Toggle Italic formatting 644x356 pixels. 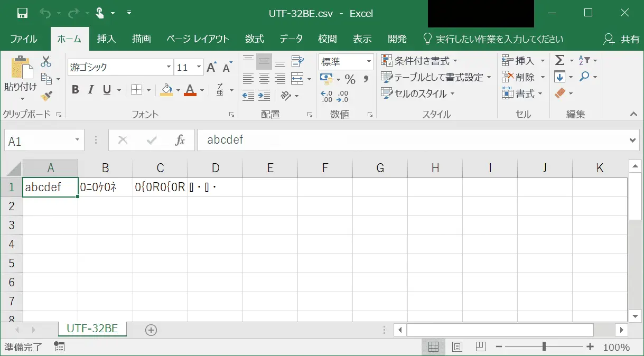click(x=91, y=90)
